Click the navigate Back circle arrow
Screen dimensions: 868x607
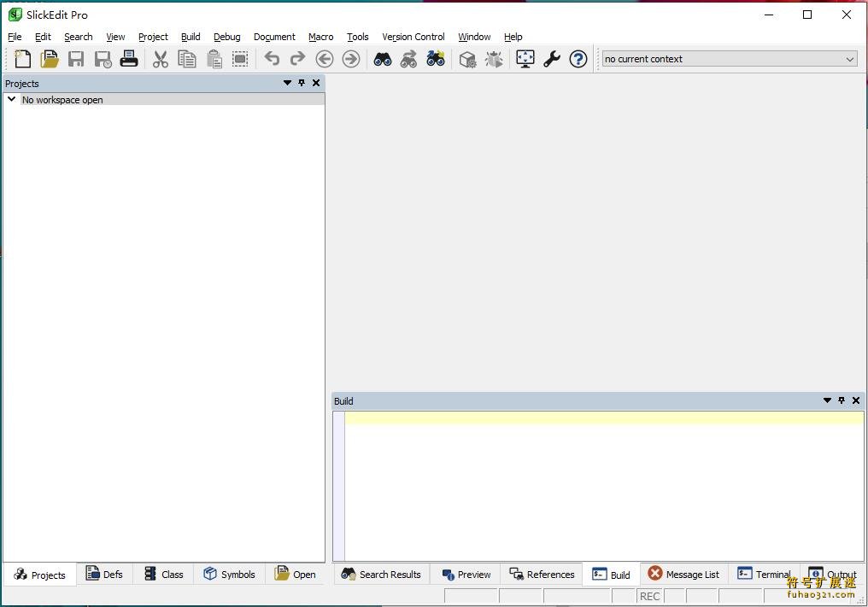[325, 59]
